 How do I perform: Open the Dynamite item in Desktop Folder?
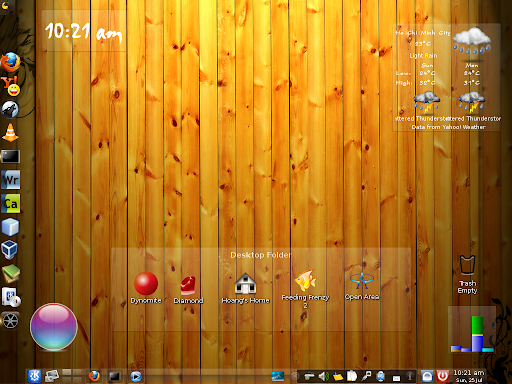pyautogui.click(x=146, y=288)
